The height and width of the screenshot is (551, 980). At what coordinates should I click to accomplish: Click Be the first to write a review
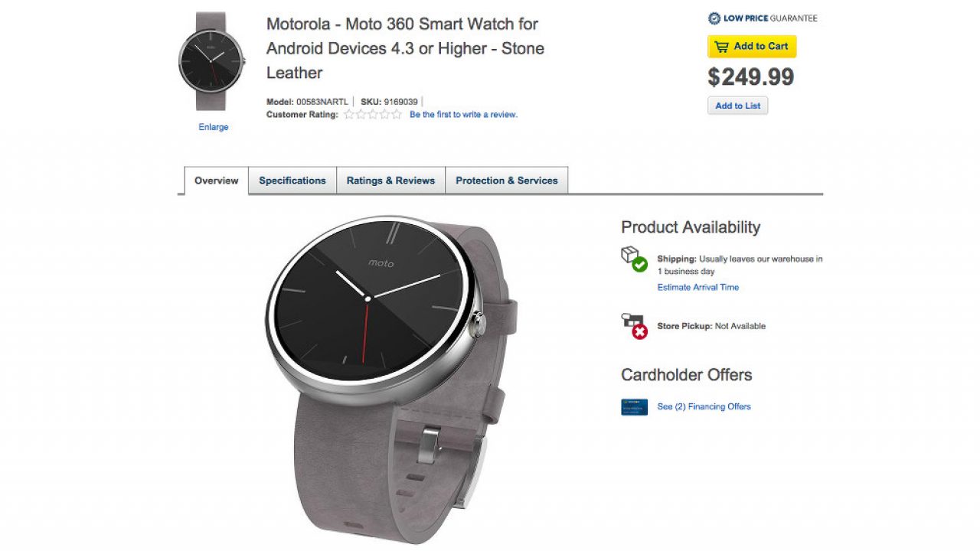pos(463,115)
